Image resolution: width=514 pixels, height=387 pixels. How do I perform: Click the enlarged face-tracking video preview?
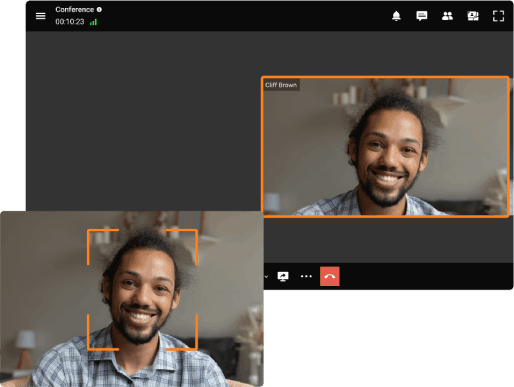point(132,299)
